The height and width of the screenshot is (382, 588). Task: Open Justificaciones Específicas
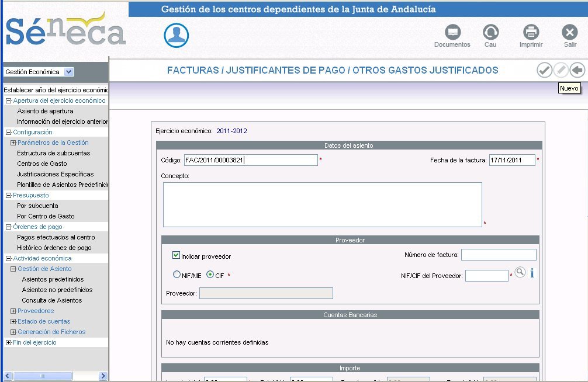pos(56,174)
